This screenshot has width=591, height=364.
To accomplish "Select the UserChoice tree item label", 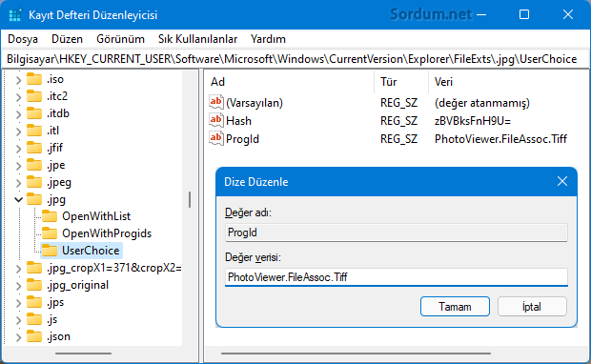I will (x=91, y=251).
